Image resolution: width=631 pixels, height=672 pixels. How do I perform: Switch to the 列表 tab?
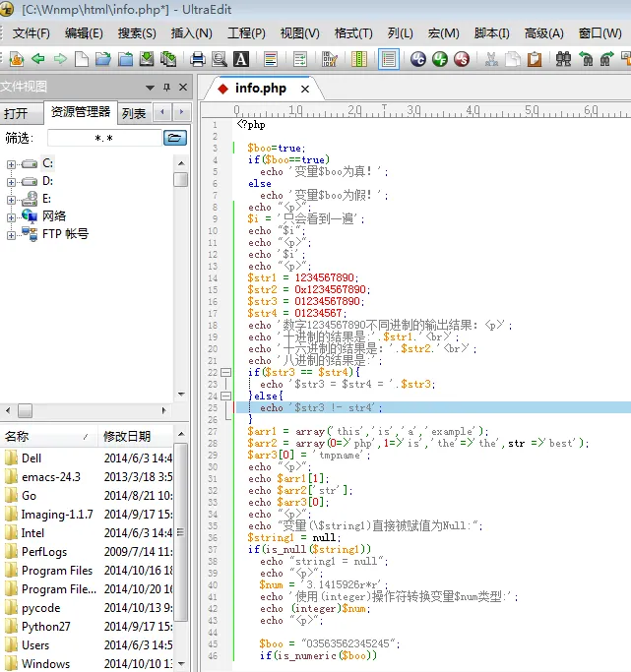coord(134,113)
